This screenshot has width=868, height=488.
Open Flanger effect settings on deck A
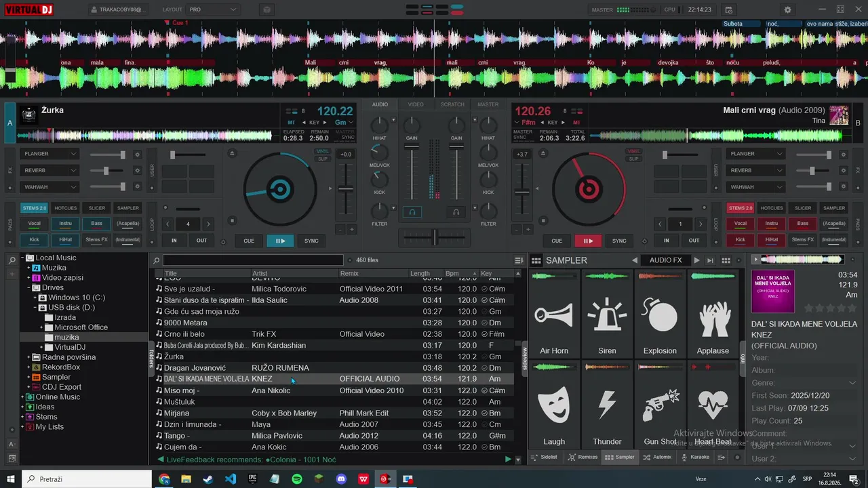138,154
